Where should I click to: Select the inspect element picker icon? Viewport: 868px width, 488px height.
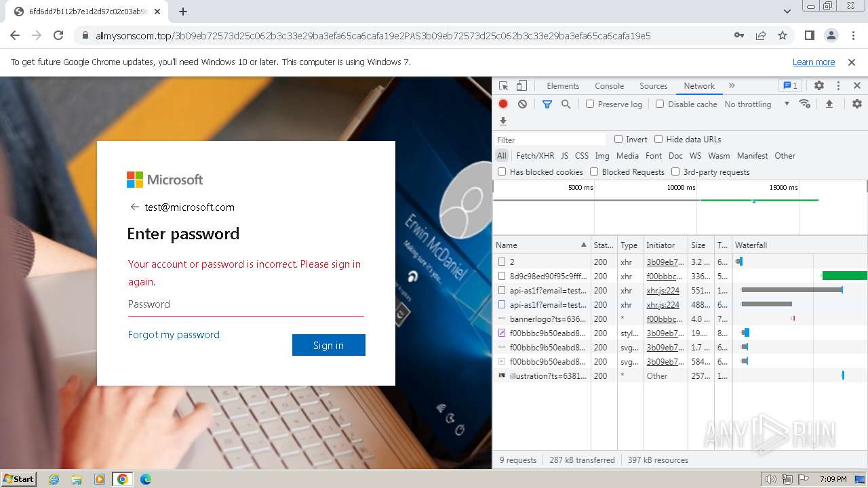pyautogui.click(x=503, y=85)
